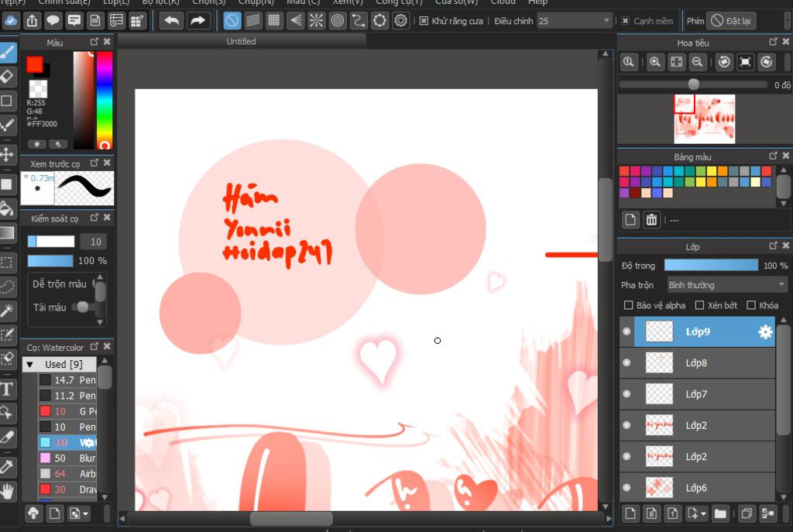Select the Lớp7 layer

[x=704, y=394]
